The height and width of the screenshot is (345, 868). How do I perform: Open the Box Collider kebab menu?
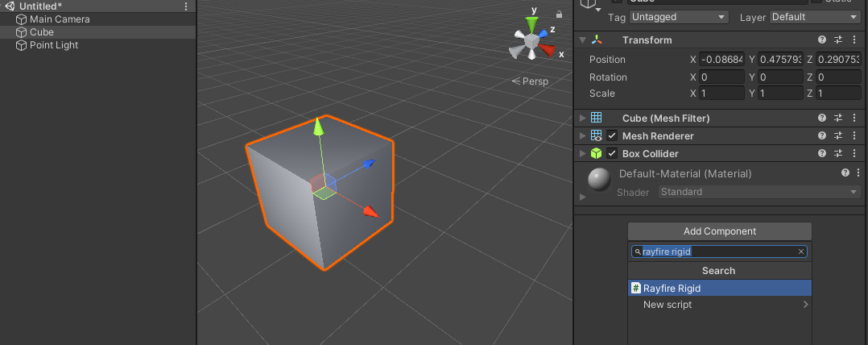pyautogui.click(x=853, y=153)
